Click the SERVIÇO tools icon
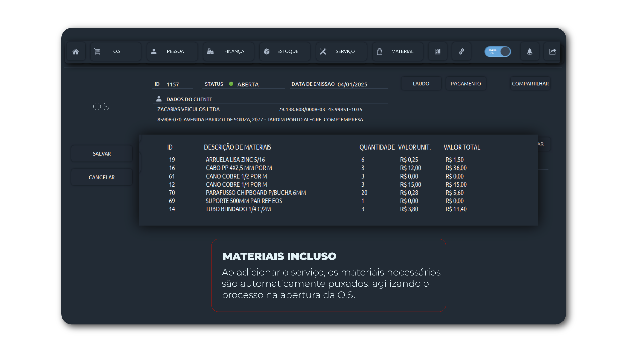The width and height of the screenshot is (644, 342). coord(323,52)
